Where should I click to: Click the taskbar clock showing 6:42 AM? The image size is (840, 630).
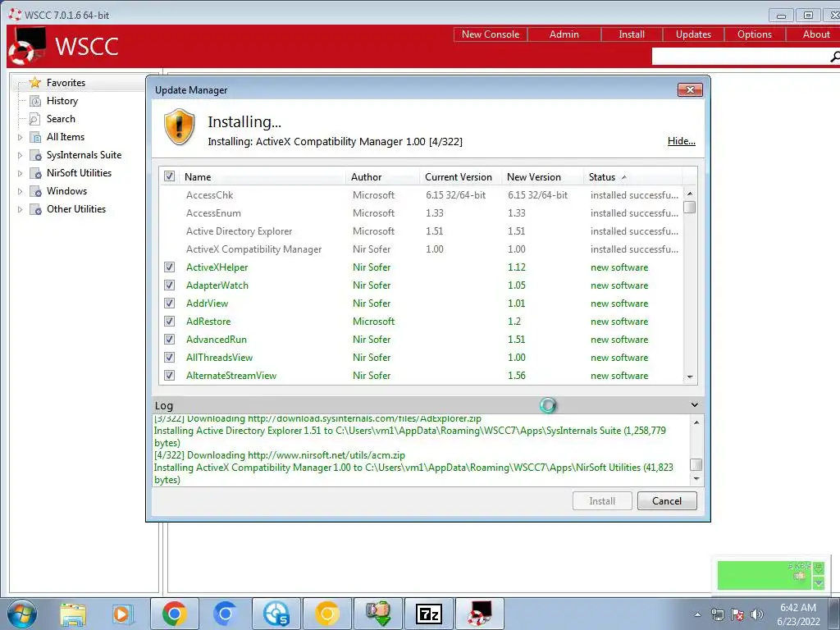tap(798, 614)
